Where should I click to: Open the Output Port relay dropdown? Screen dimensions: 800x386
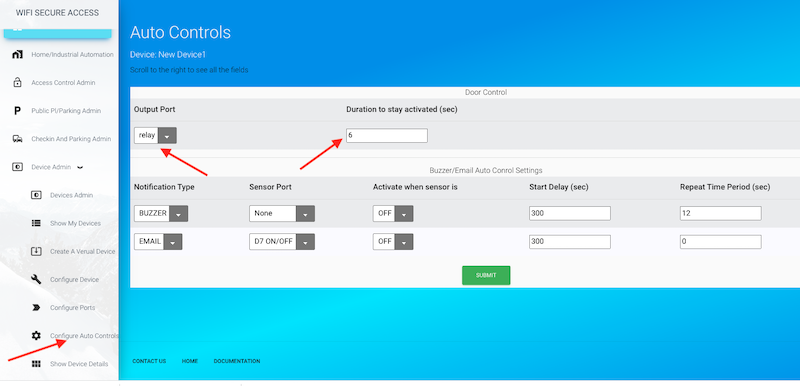point(156,136)
